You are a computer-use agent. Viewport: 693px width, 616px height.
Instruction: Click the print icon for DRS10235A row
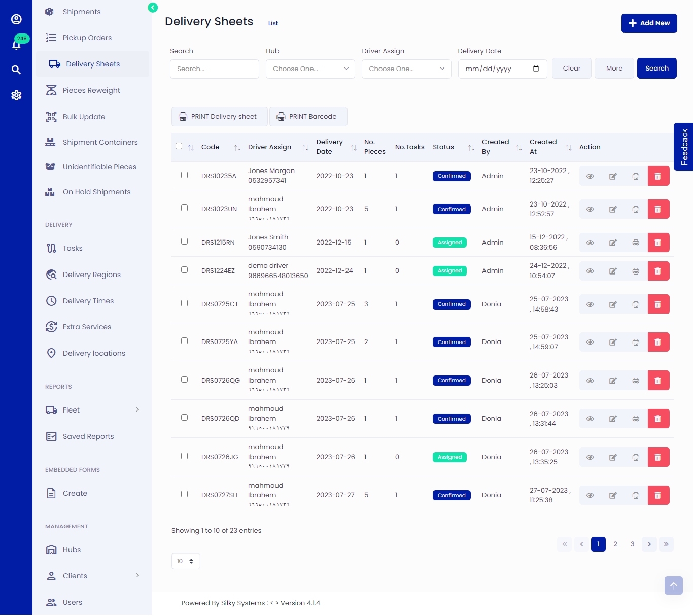[x=636, y=176]
